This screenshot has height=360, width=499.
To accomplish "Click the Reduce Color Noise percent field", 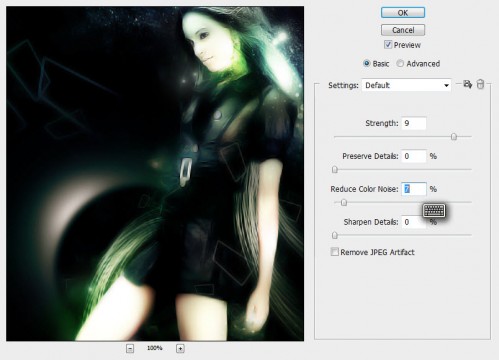I will point(414,189).
